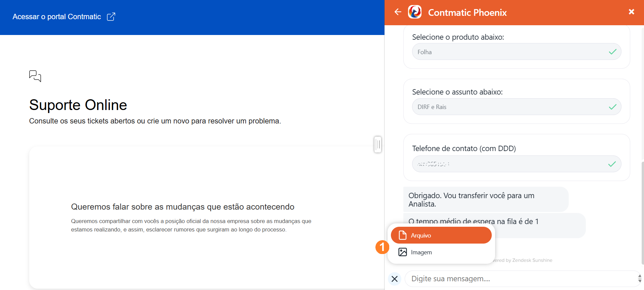The image size is (644, 290).
Task: Click the Contmatic Phoenix logo icon
Action: click(415, 12)
